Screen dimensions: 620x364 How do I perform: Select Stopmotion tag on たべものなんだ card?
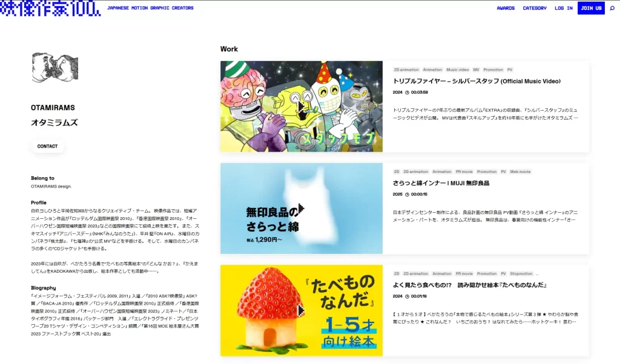(x=521, y=273)
